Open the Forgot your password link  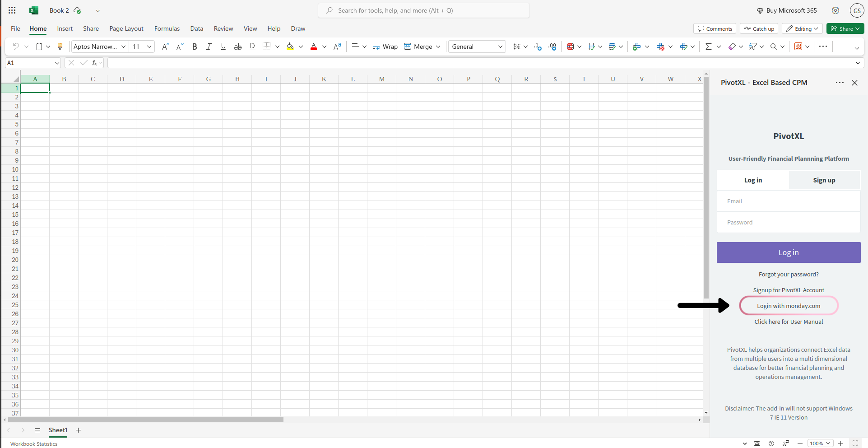[x=788, y=274]
